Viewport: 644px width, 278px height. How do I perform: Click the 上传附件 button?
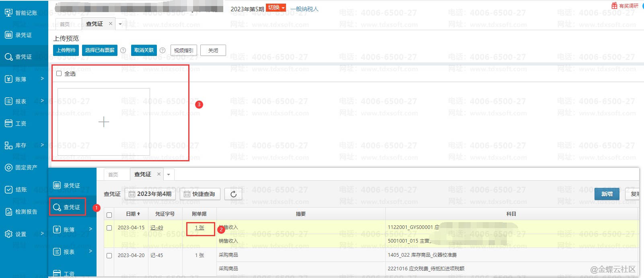[x=66, y=50]
